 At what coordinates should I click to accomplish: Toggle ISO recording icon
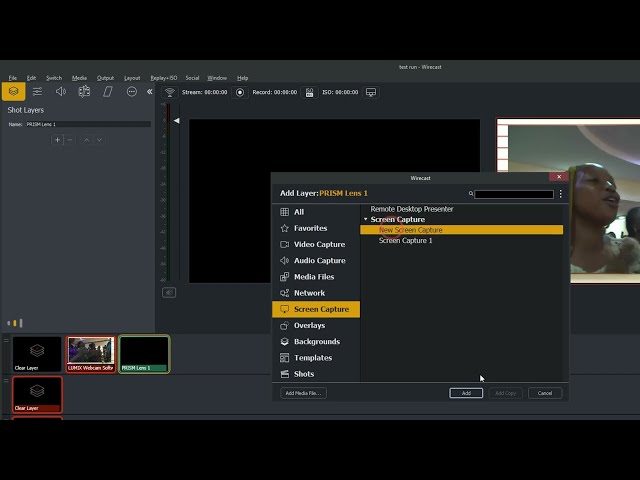coord(309,92)
